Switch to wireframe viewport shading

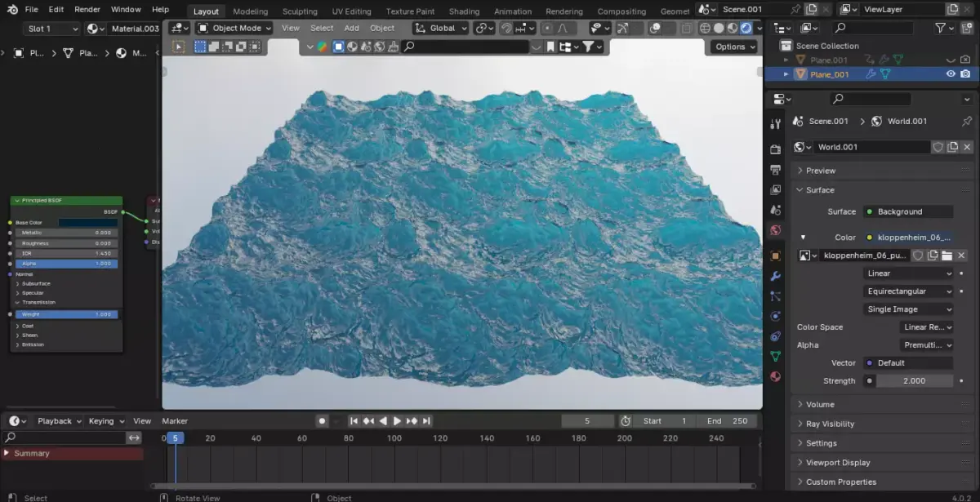705,28
